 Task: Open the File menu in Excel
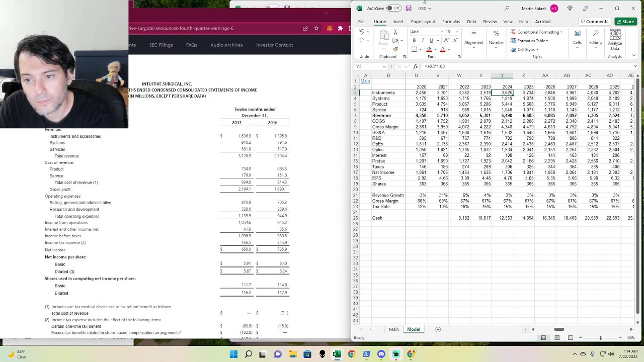[x=361, y=22]
